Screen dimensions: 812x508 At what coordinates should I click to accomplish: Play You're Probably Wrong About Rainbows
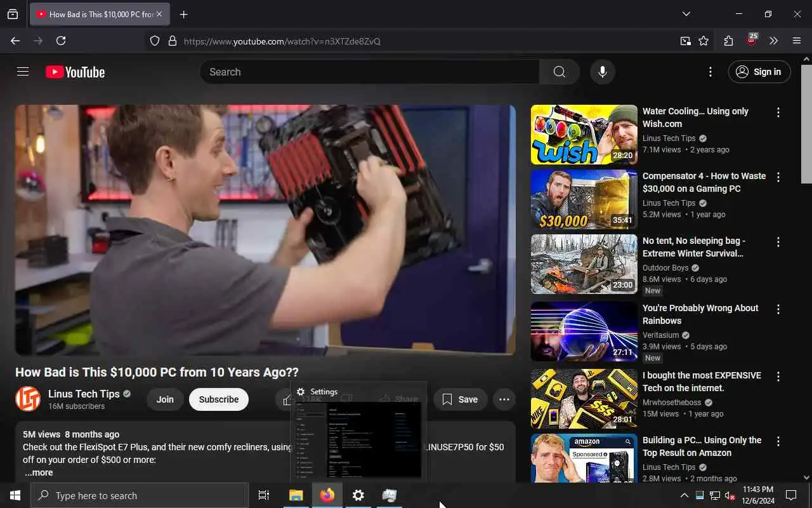click(584, 331)
